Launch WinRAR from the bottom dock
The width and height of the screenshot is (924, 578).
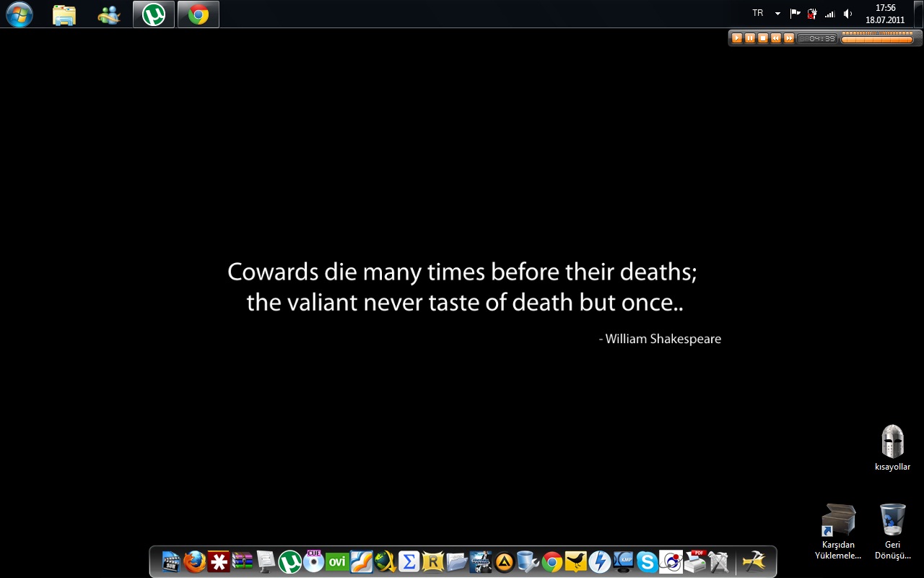tap(243, 561)
